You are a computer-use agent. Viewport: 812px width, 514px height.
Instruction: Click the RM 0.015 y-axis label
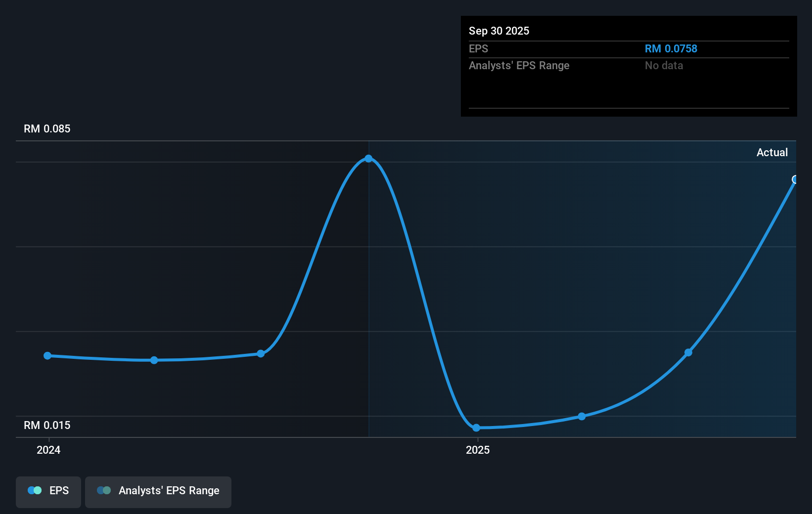47,426
